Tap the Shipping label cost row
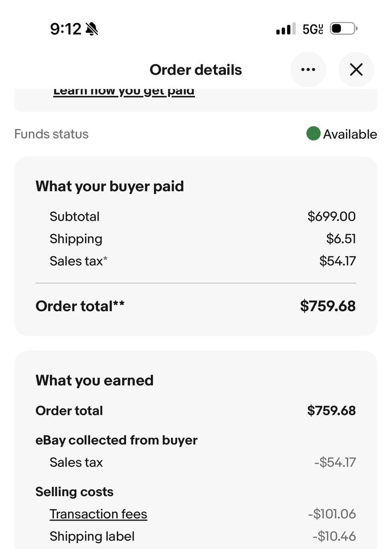The width and height of the screenshot is (392, 549). (92, 536)
